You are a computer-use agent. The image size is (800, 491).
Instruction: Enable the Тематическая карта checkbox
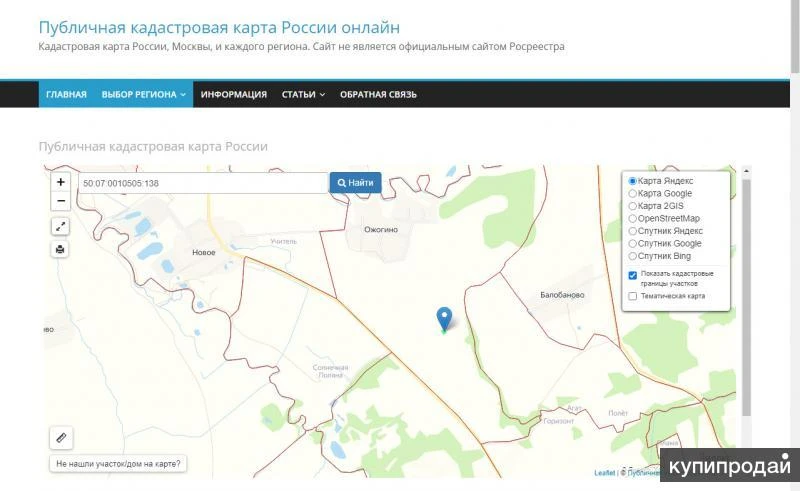(632, 296)
